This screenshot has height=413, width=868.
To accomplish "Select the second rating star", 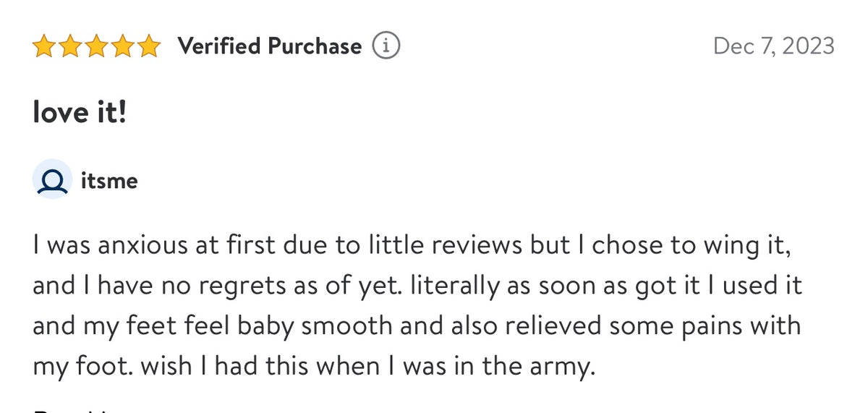I will pos(71,47).
